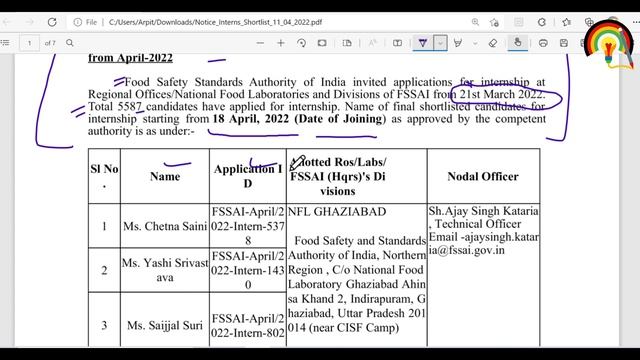The width and height of the screenshot is (640, 360).
Task: Reload the PDF page in browser
Action: point(52,22)
